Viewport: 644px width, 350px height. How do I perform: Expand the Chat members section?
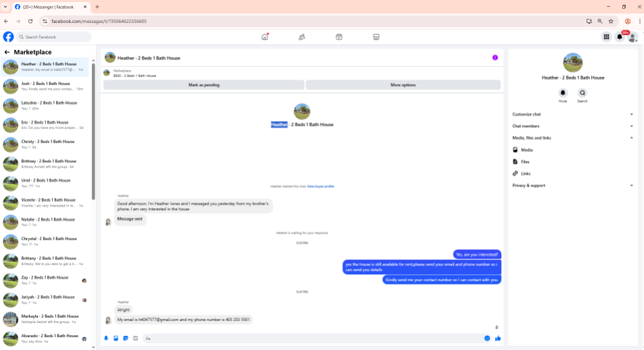pyautogui.click(x=572, y=126)
